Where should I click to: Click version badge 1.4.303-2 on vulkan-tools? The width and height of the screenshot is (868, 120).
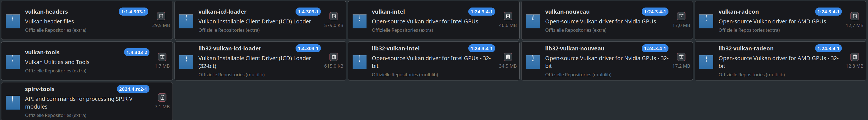point(136,53)
